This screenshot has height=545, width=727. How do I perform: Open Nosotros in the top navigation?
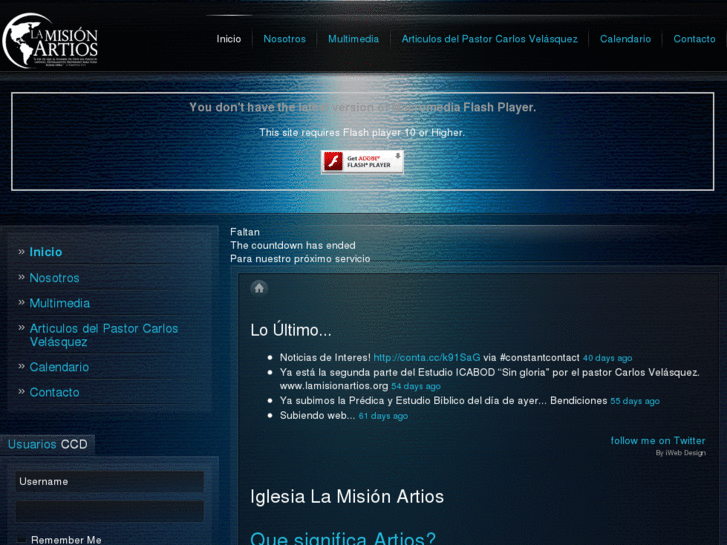tap(284, 39)
